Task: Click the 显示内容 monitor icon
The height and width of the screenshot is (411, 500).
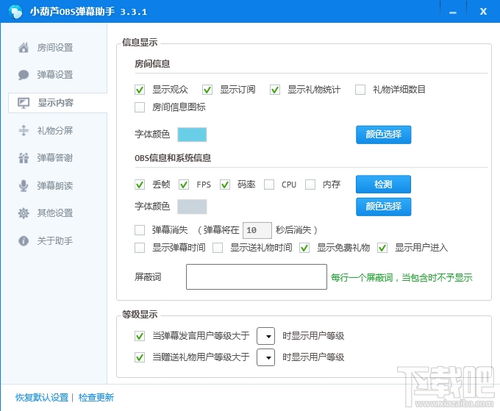Action: [23, 103]
